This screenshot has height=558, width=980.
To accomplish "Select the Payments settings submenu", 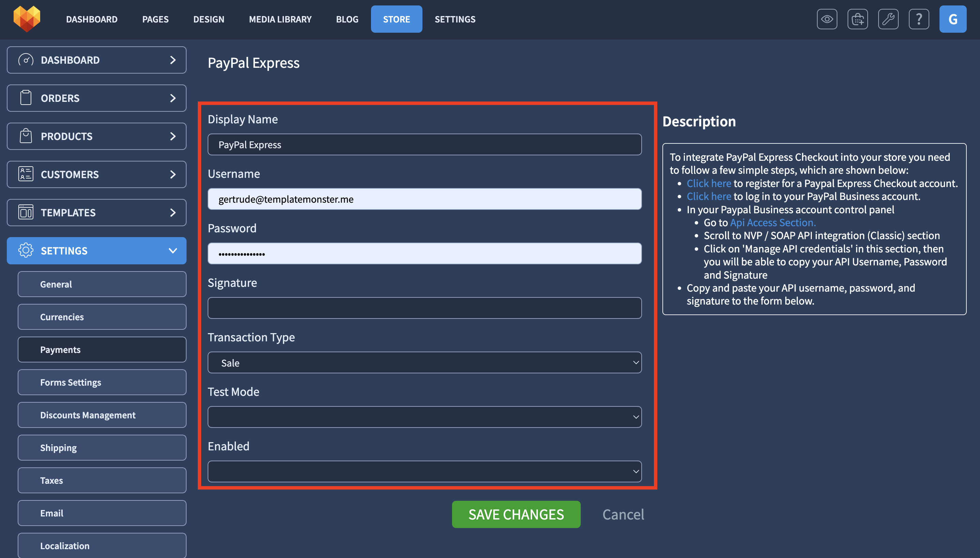I will tap(102, 350).
